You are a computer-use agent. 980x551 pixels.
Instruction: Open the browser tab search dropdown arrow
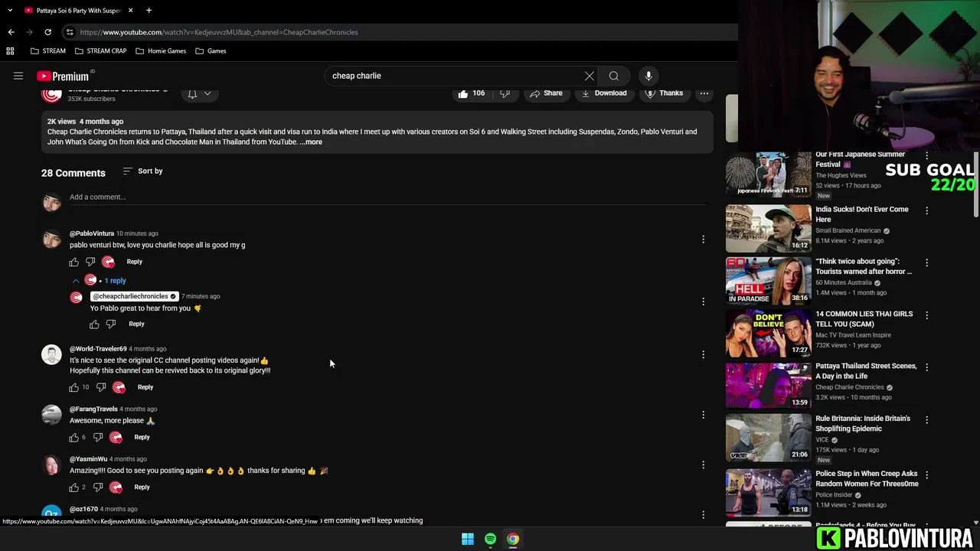point(10,10)
